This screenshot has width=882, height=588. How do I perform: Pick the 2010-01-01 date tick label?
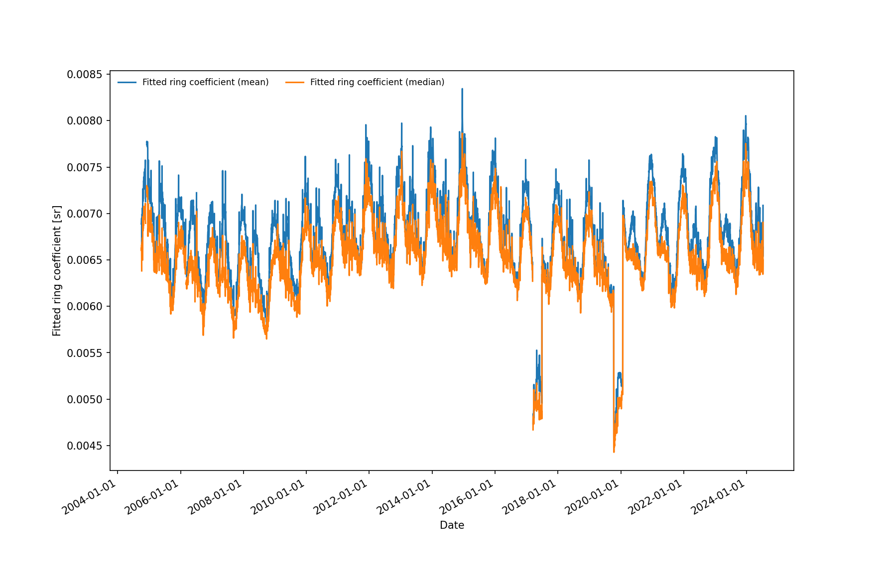click(x=278, y=497)
